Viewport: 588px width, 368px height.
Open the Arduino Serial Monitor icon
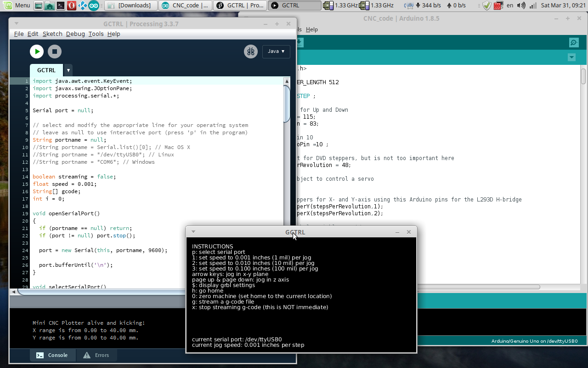coord(573,43)
